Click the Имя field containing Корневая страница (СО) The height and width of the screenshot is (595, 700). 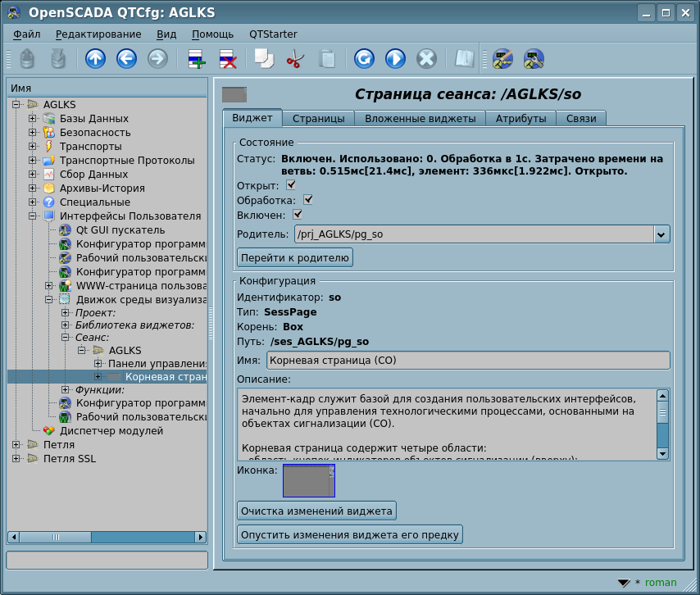coord(468,361)
